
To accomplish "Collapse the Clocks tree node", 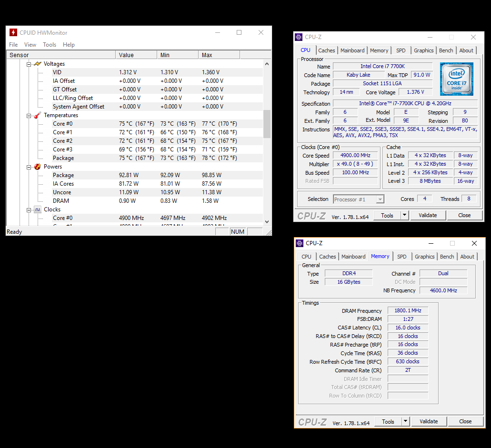I will click(x=29, y=210).
